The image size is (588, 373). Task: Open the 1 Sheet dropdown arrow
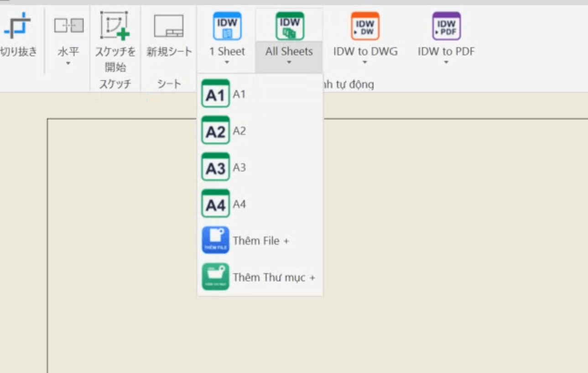point(227,63)
